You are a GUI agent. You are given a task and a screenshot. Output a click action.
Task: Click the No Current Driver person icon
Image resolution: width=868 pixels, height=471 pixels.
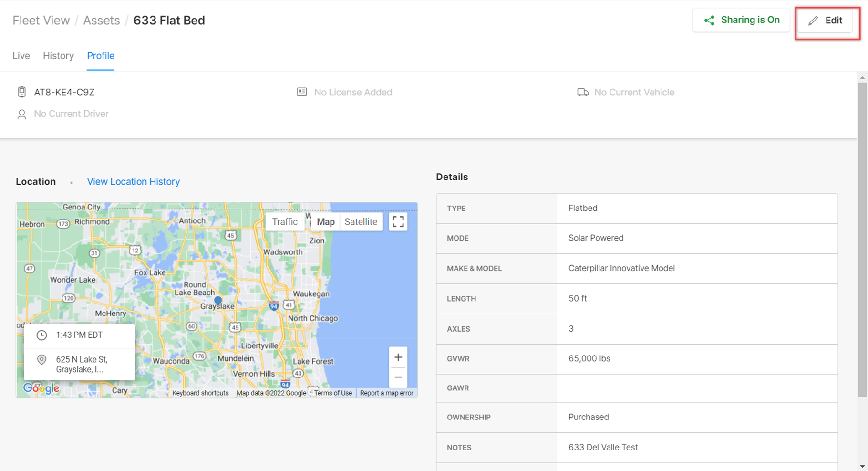tap(22, 114)
